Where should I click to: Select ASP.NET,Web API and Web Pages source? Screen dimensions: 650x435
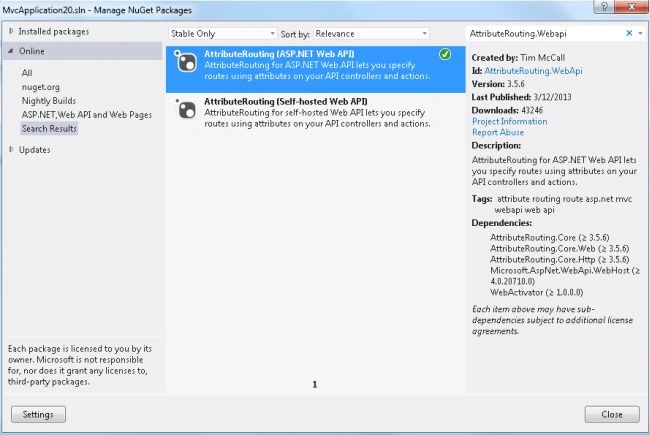click(x=87, y=114)
